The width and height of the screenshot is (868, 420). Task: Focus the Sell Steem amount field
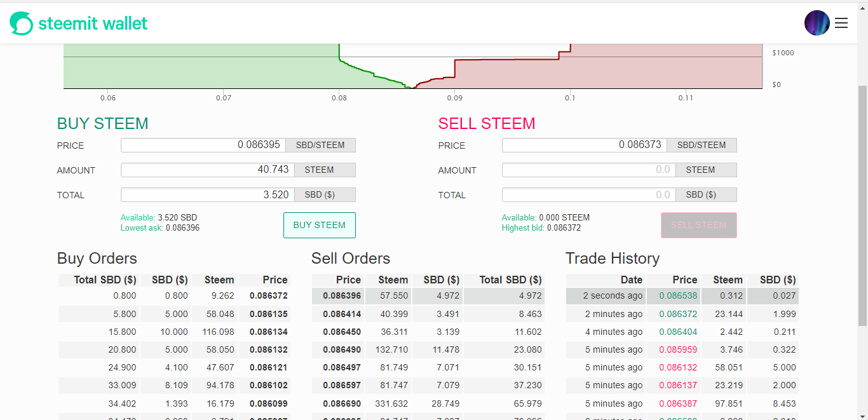pyautogui.click(x=589, y=170)
